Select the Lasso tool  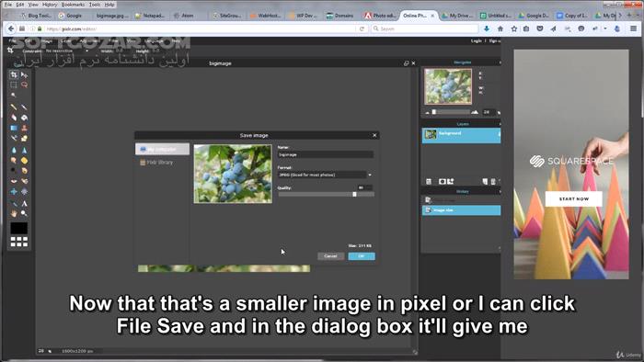pos(24,85)
